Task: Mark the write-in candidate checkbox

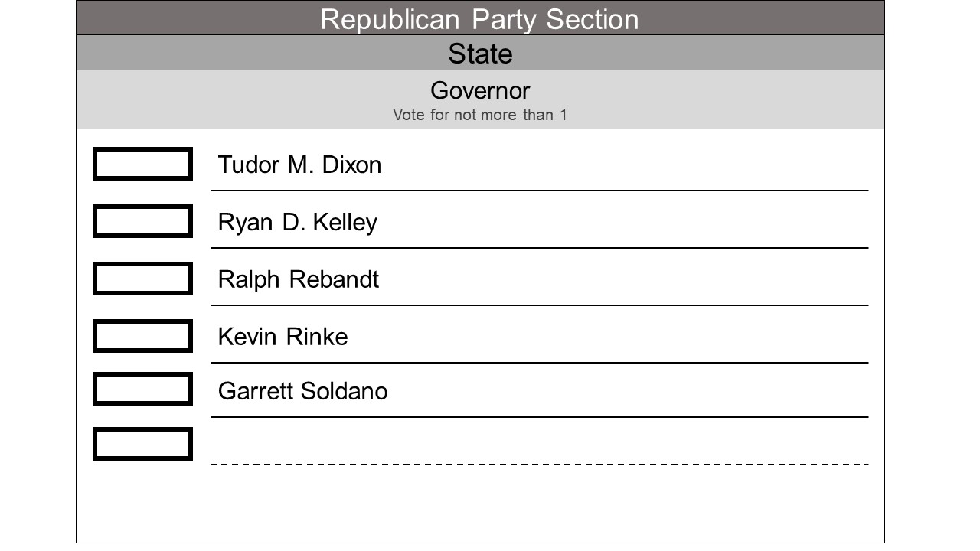Action: tap(142, 444)
